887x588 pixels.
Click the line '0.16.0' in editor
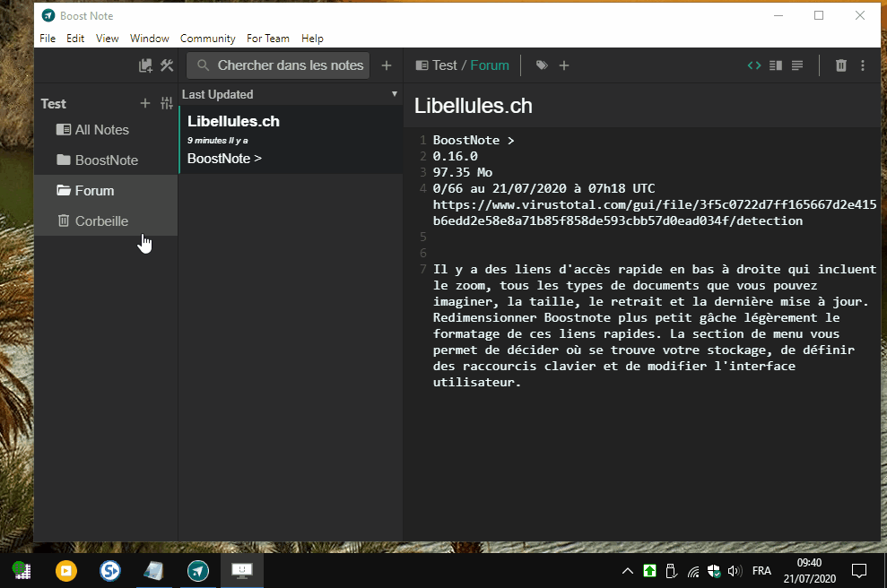click(456, 156)
